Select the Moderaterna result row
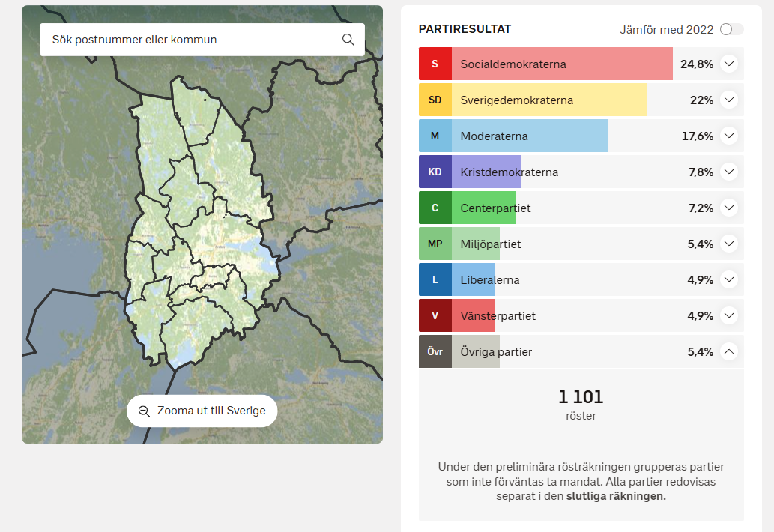This screenshot has width=774, height=532. [581, 136]
